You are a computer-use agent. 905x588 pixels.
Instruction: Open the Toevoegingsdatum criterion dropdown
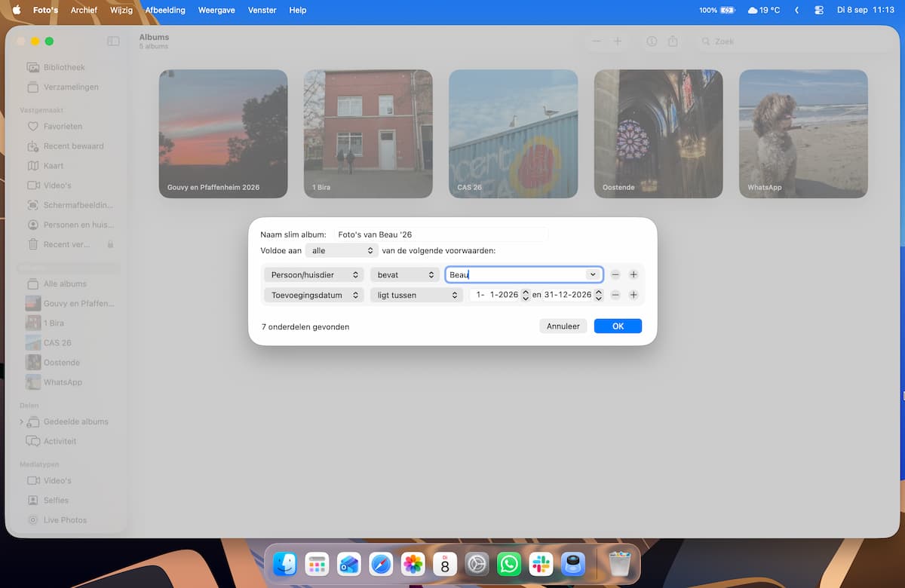[x=314, y=296]
